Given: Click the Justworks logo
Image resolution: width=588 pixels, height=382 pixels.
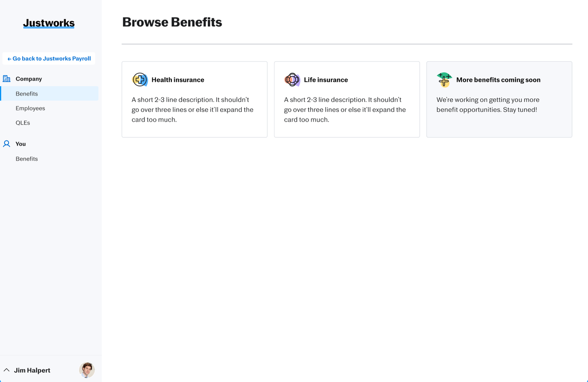Looking at the screenshot, I should pyautogui.click(x=49, y=23).
